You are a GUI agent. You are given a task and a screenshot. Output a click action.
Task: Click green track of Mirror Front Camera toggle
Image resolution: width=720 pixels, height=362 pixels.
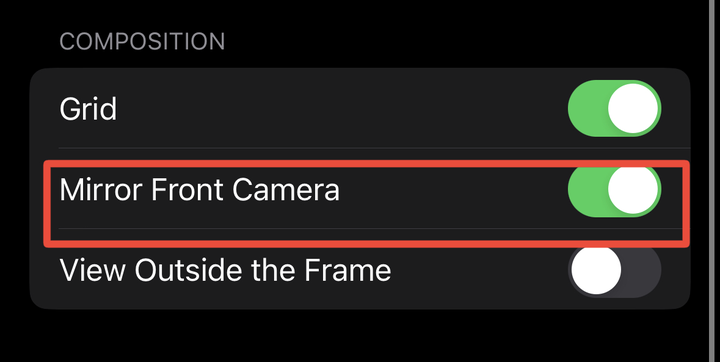tap(587, 191)
